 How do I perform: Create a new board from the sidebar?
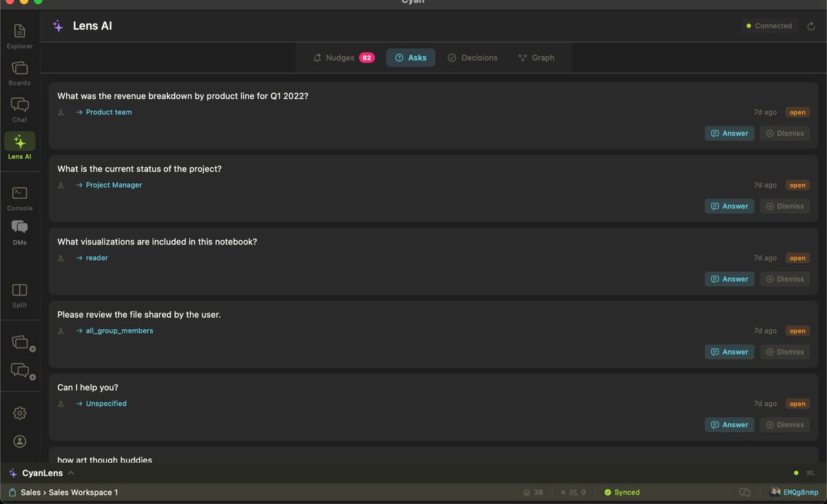coord(19,342)
